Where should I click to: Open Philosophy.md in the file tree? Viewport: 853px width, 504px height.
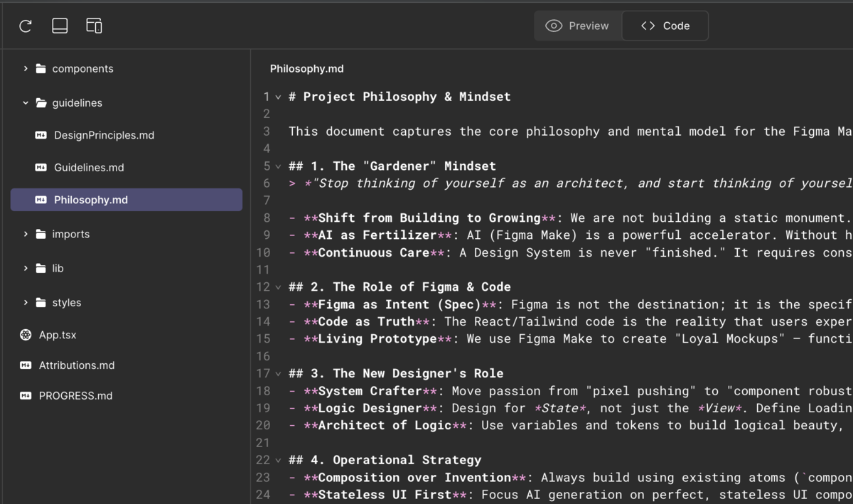(x=91, y=200)
